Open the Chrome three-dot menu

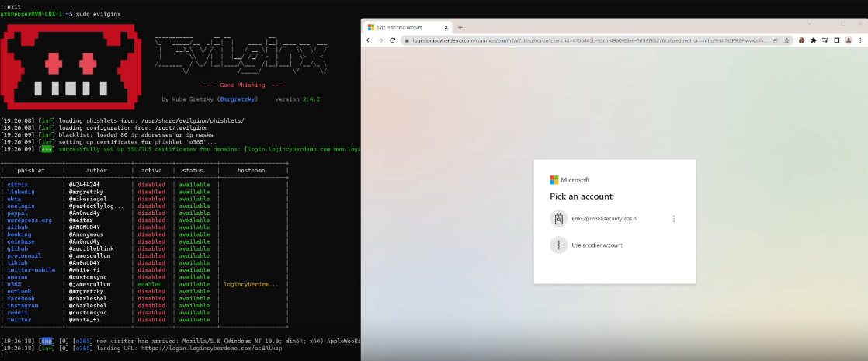pyautogui.click(x=859, y=40)
